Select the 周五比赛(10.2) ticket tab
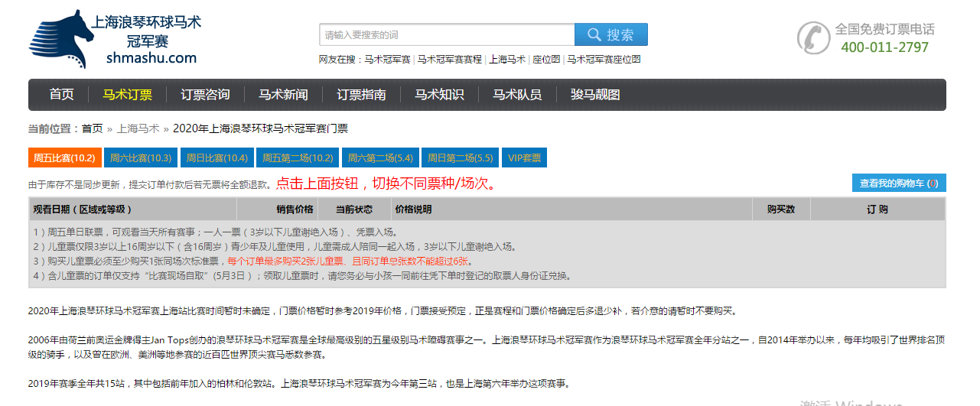This screenshot has height=406, width=980. [x=64, y=158]
